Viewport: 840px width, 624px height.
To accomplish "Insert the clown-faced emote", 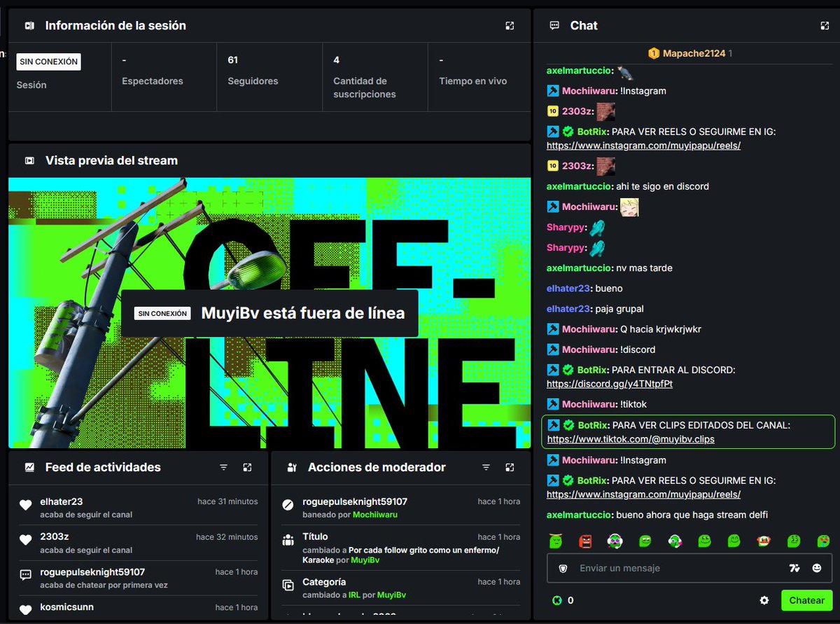I will click(x=764, y=541).
